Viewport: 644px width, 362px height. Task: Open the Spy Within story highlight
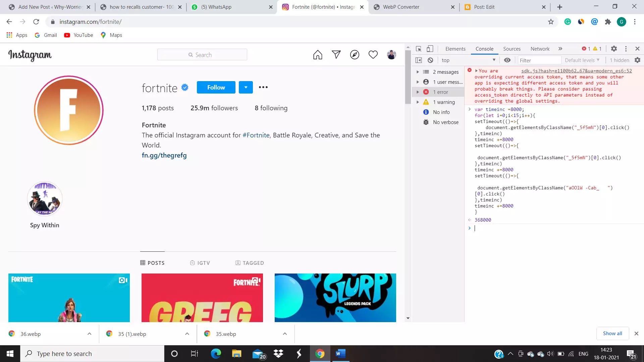[45, 199]
